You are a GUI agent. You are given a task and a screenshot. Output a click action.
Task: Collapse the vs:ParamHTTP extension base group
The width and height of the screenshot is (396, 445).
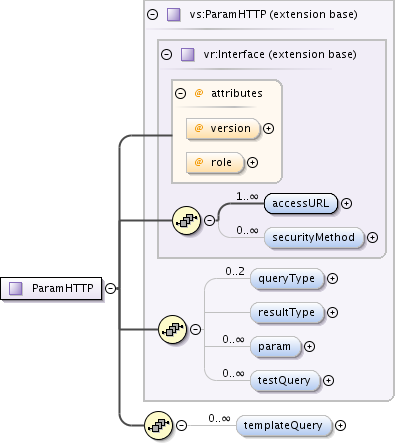[152, 14]
